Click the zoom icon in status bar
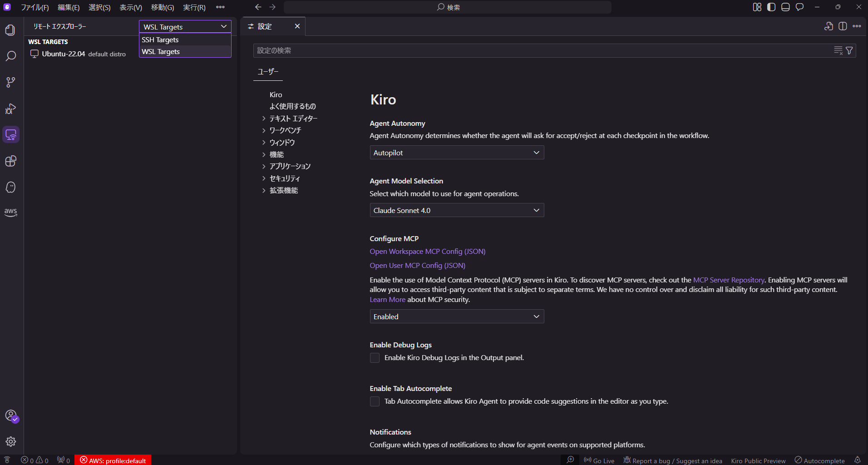Viewport: 868px width, 465px height. pos(570,460)
